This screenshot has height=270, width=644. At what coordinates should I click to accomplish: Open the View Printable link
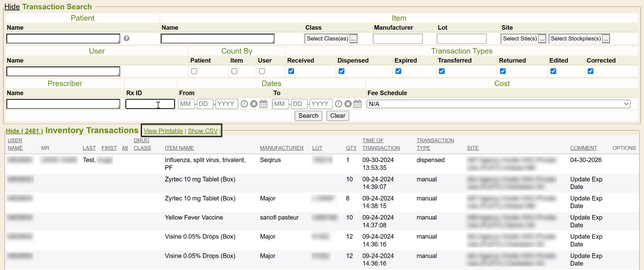[x=163, y=131]
